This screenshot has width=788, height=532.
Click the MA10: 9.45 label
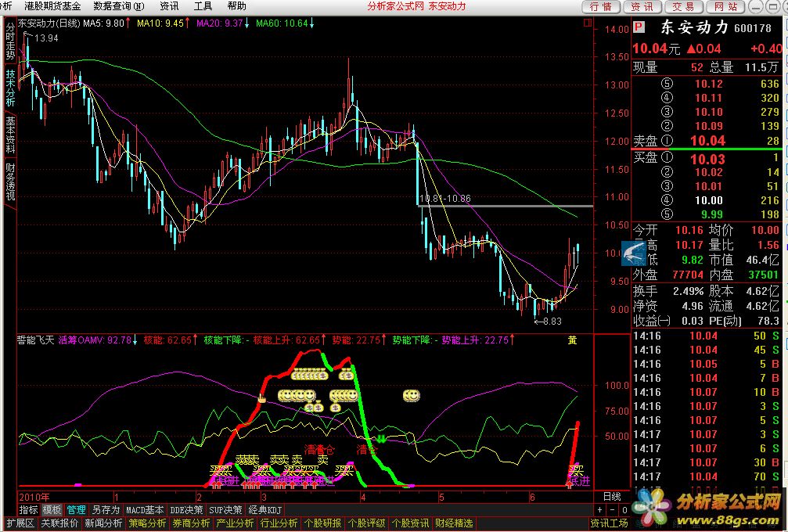pyautogui.click(x=163, y=23)
